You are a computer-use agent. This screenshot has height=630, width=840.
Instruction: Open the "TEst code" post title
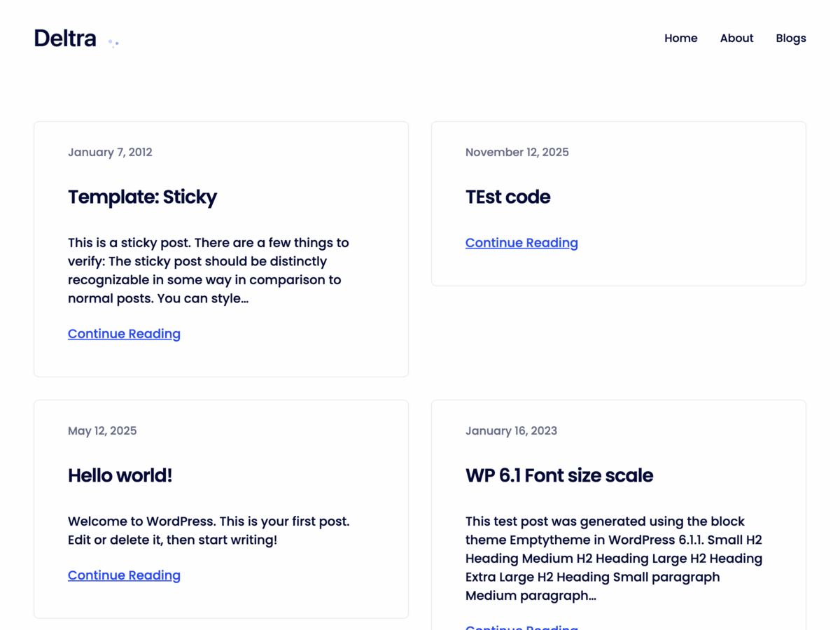coord(507,197)
